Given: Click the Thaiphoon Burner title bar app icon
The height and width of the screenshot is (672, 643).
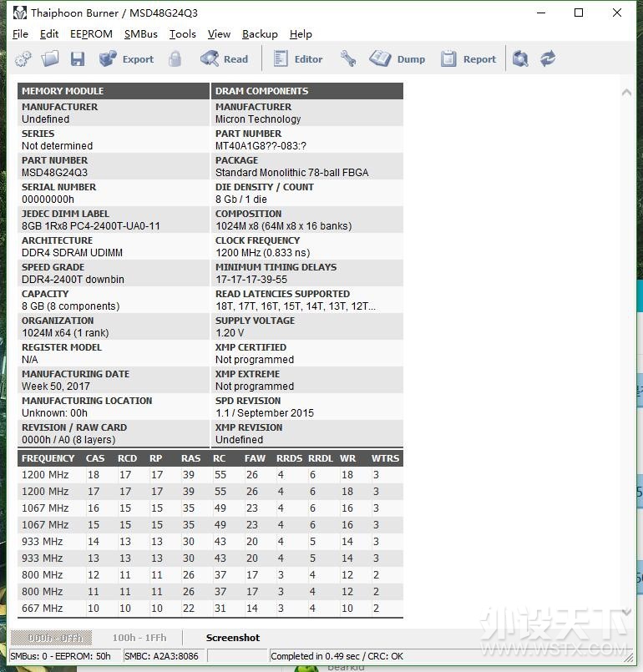Looking at the screenshot, I should point(20,13).
